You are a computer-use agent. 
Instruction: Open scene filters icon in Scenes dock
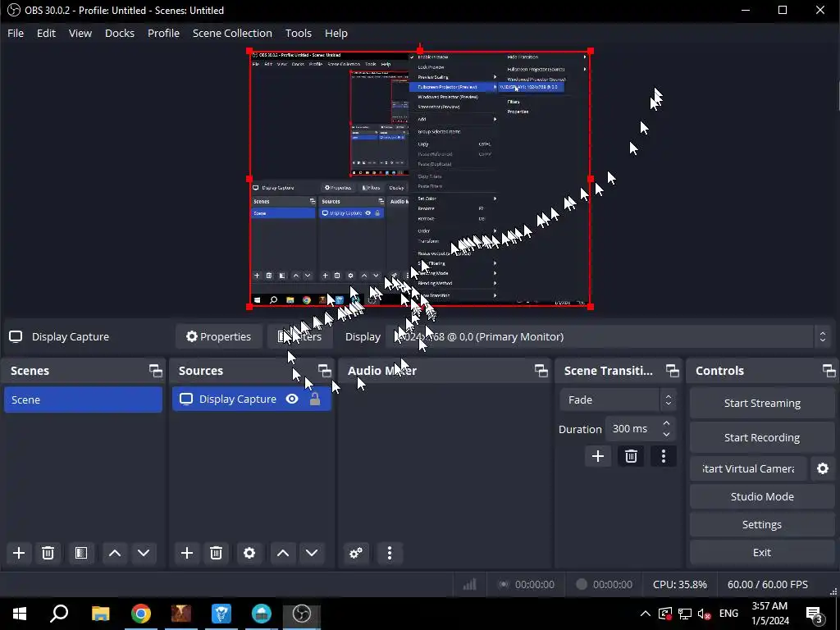(81, 553)
